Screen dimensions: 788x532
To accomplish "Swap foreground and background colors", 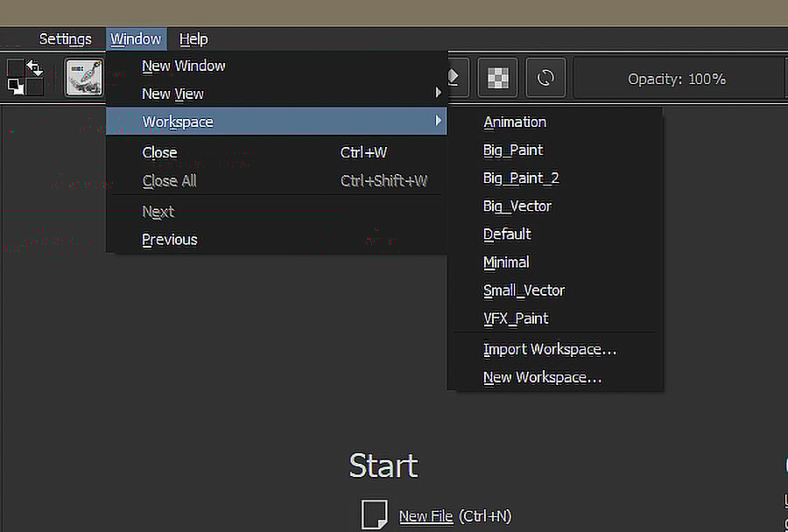I will (x=34, y=67).
